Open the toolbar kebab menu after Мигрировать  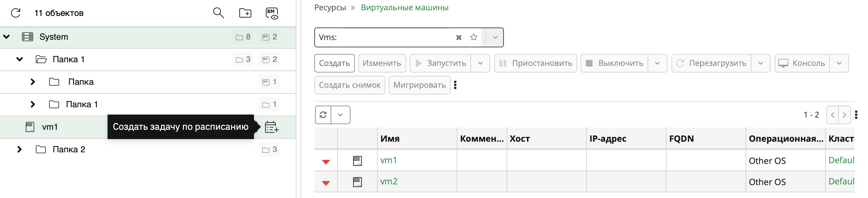(455, 85)
